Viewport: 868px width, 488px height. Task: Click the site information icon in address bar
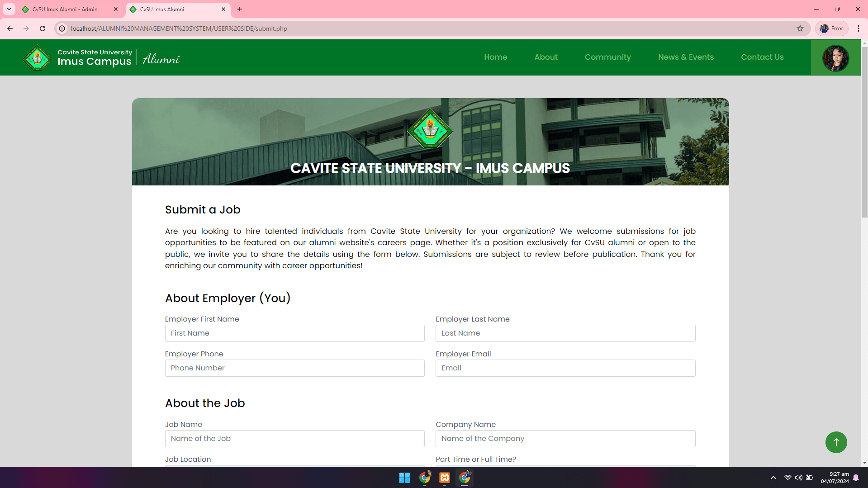tap(61, 28)
